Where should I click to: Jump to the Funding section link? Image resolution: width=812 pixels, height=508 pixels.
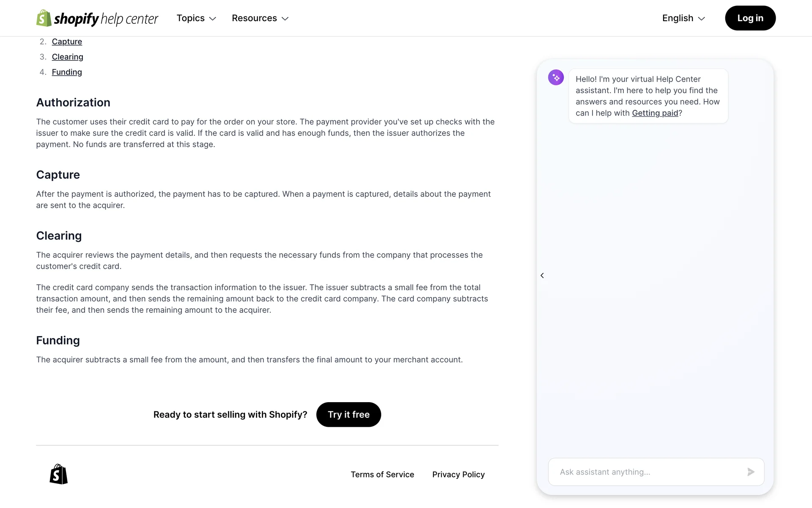pyautogui.click(x=67, y=72)
